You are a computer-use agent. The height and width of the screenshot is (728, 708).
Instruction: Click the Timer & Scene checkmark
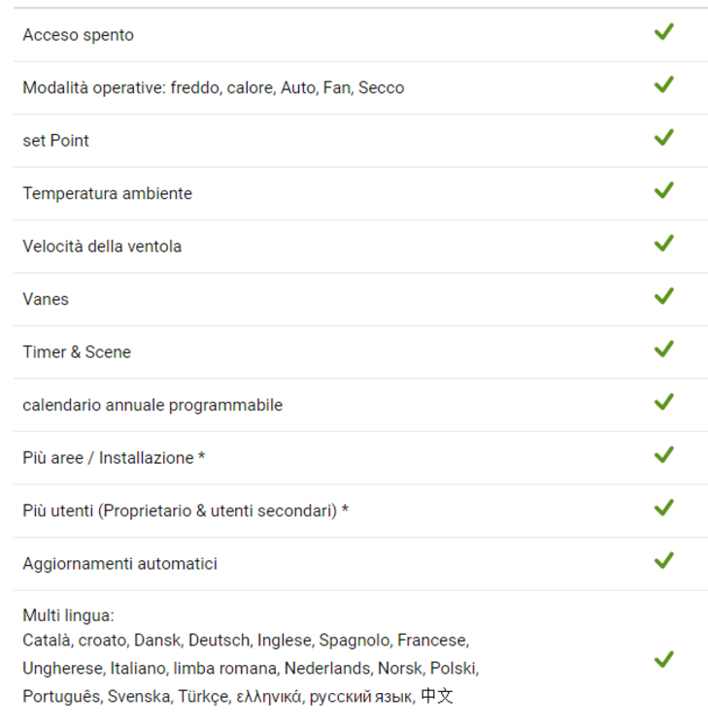point(663,349)
